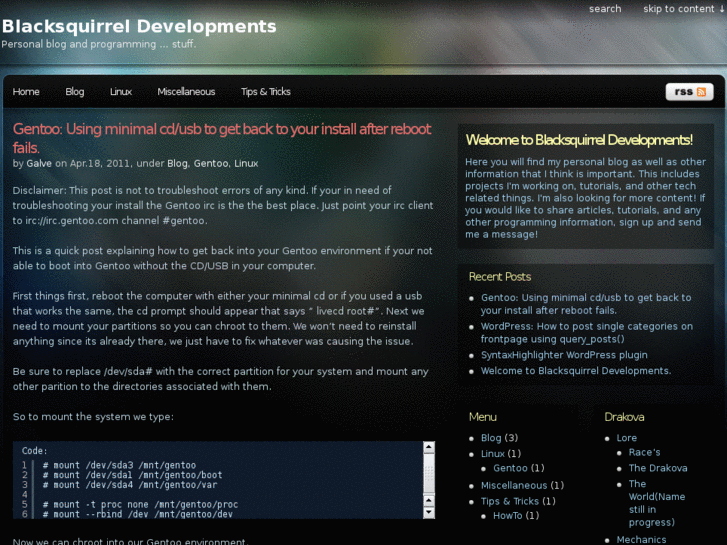Open the Blacksquirrel Developments site title
The width and height of the screenshot is (727, 545).
click(139, 26)
